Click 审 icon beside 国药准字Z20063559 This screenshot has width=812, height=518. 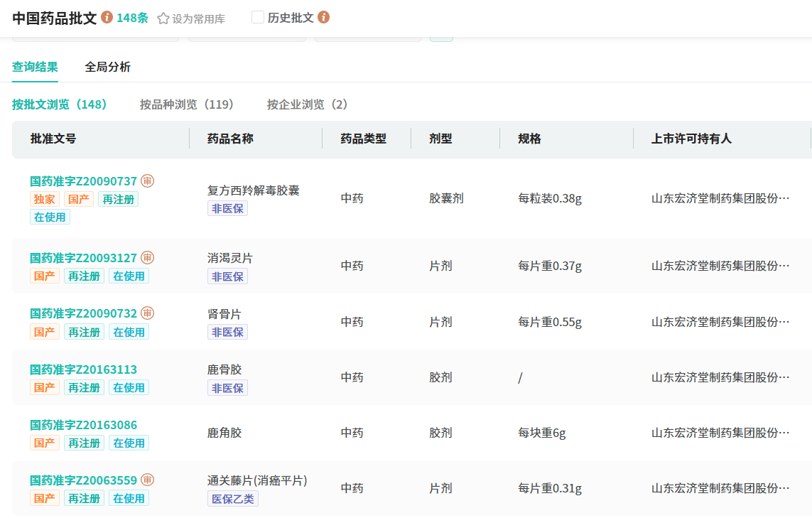[x=147, y=480]
